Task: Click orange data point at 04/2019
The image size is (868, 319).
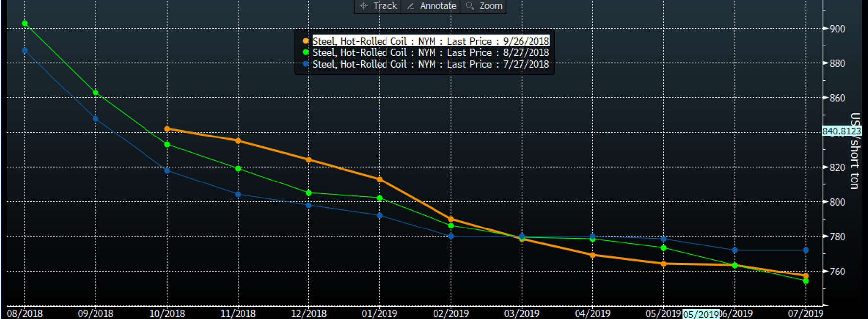Action: (x=593, y=255)
